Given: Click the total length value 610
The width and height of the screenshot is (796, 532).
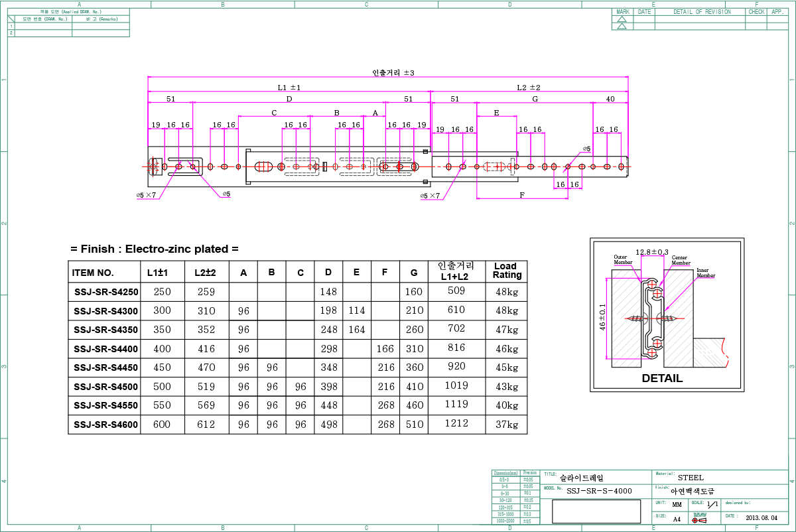Looking at the screenshot, I should coord(456,310).
